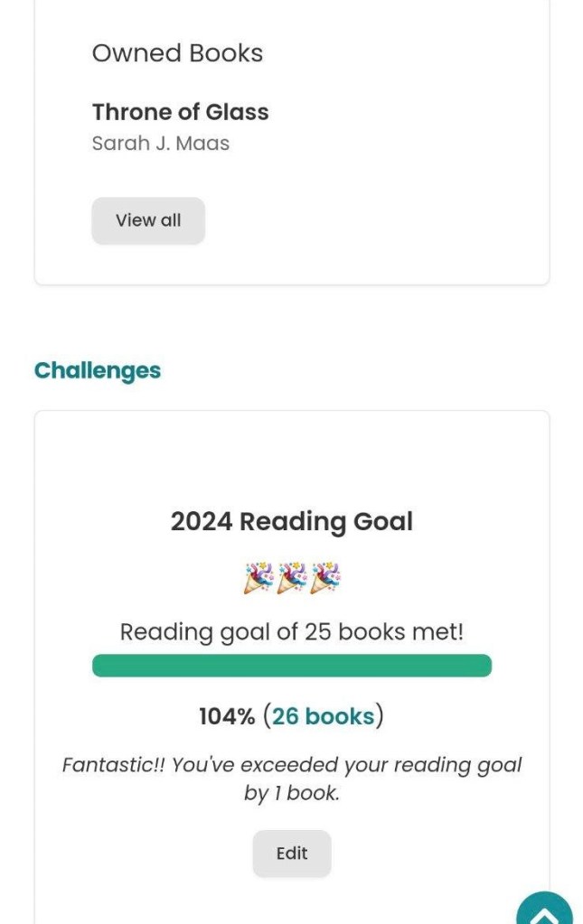Click the green reading progress bar

[x=292, y=666]
